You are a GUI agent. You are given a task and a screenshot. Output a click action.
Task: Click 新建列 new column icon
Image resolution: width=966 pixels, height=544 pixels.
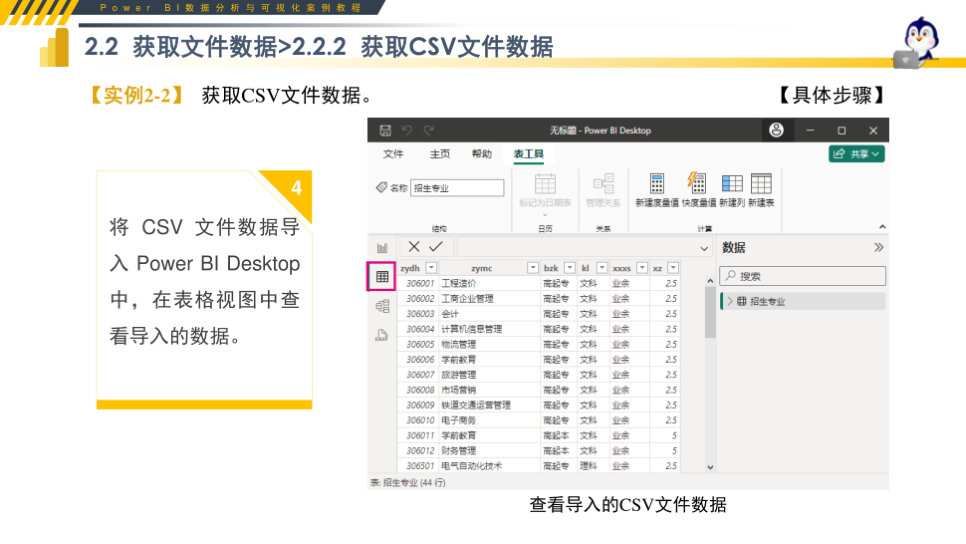[732, 184]
